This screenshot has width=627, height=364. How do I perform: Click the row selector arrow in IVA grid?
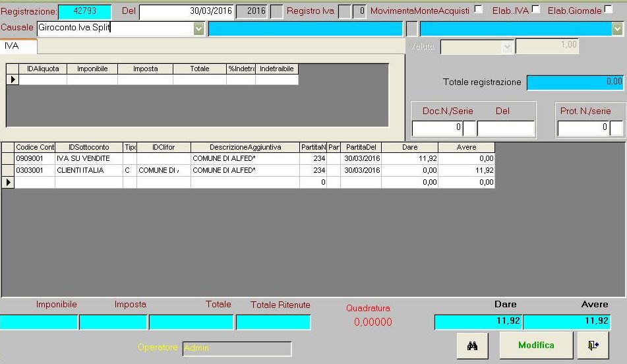tap(13, 79)
